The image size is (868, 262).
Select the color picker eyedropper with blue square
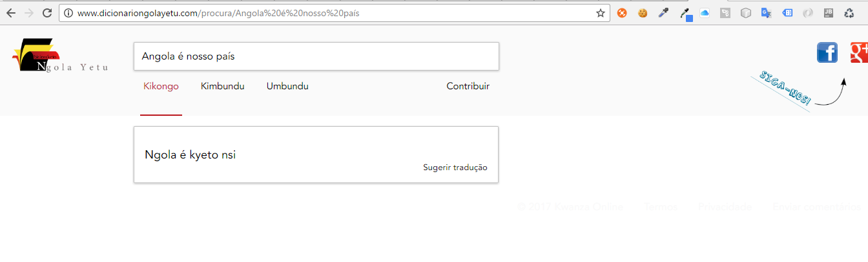(686, 14)
